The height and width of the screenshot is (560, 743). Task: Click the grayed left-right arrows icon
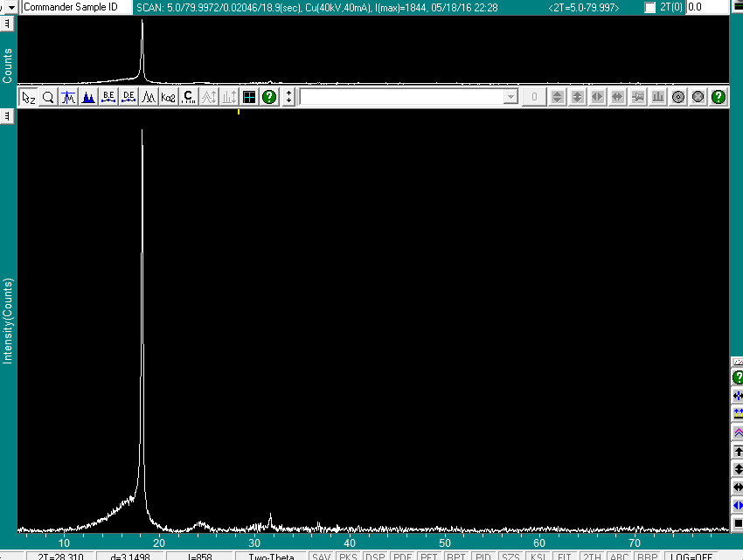598,97
